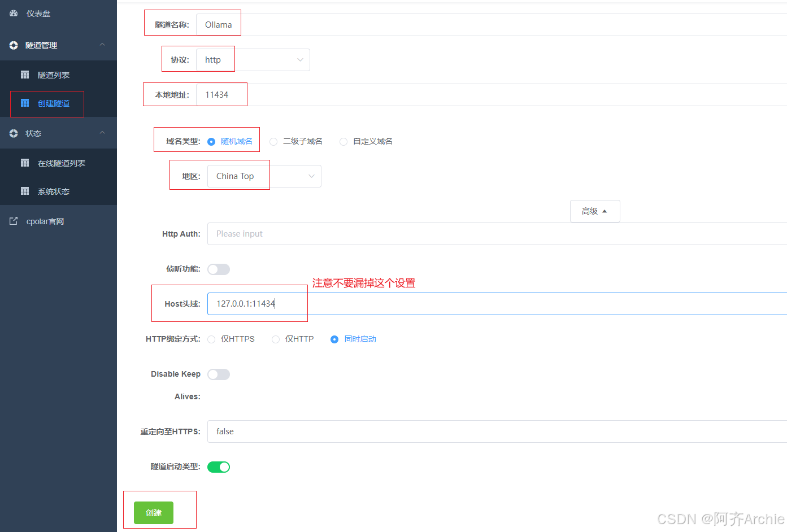The width and height of the screenshot is (787, 532).
Task: Toggle the Disable Keep Alives switch
Action: click(219, 374)
